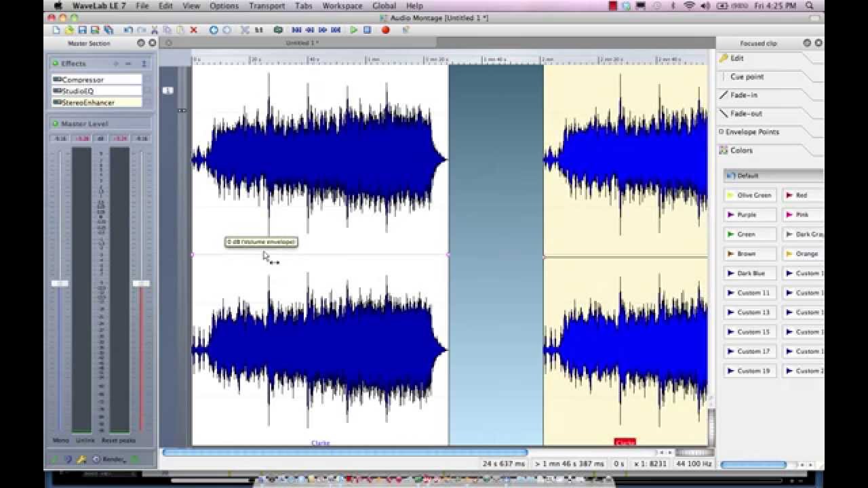Save the montage with the floppy disk icon

point(82,30)
